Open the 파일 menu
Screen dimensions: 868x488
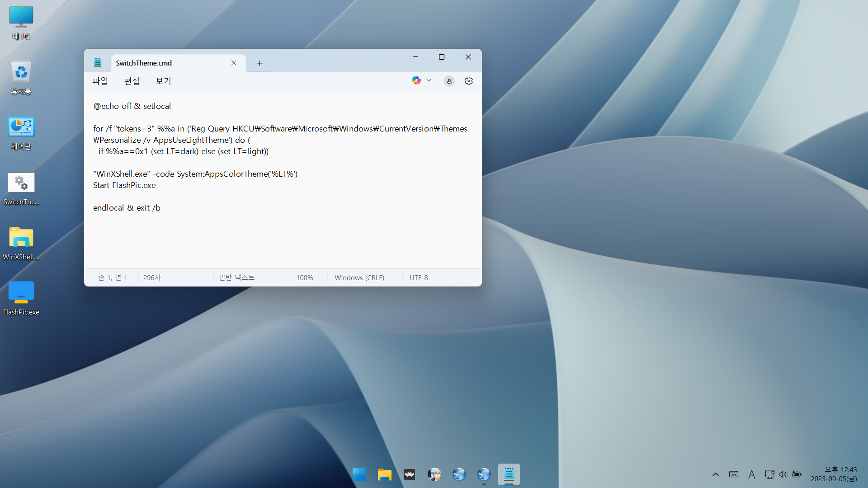pyautogui.click(x=100, y=81)
